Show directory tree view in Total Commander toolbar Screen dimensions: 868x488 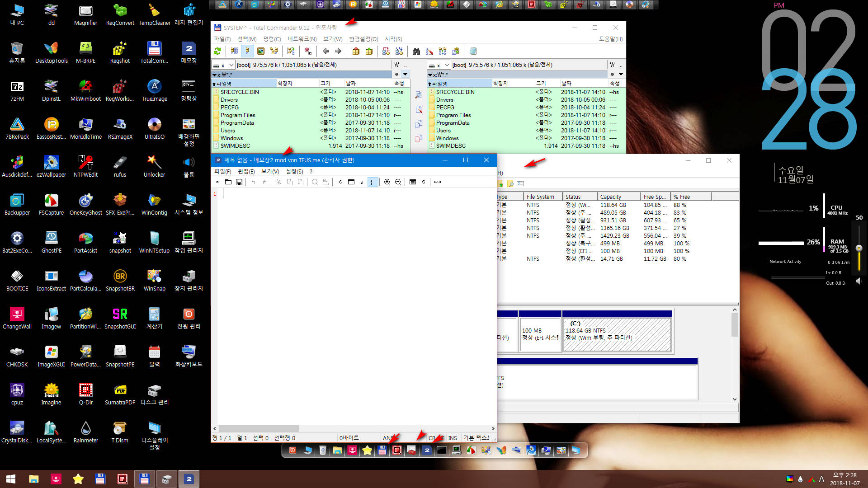[x=274, y=52]
